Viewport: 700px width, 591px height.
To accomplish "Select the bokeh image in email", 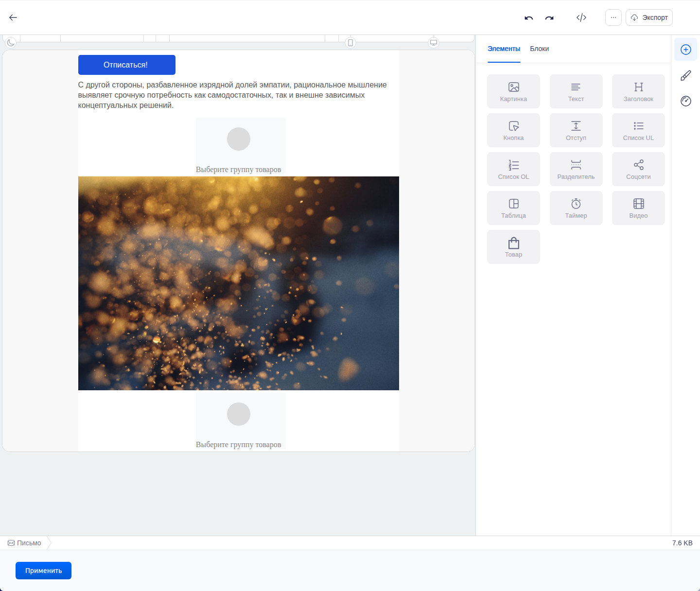I will [x=239, y=283].
